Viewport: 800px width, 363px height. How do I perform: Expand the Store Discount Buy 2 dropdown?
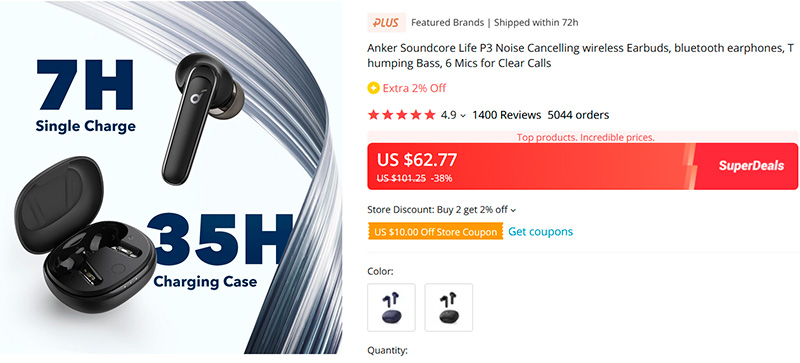click(x=513, y=210)
